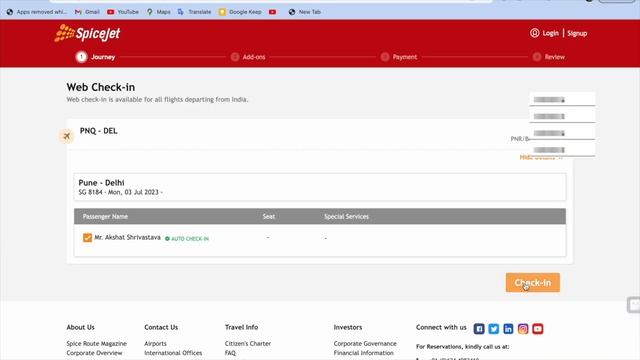Open the New Tab bookmark
Screen dimensions: 640x360
304,12
